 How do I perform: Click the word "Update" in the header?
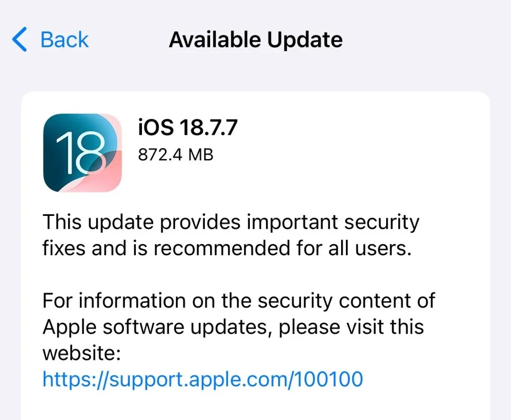click(x=305, y=40)
